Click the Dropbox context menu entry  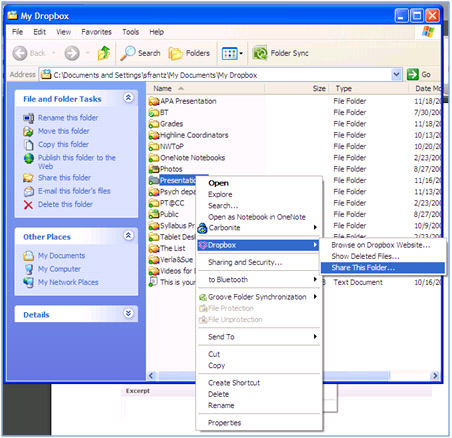[258, 245]
